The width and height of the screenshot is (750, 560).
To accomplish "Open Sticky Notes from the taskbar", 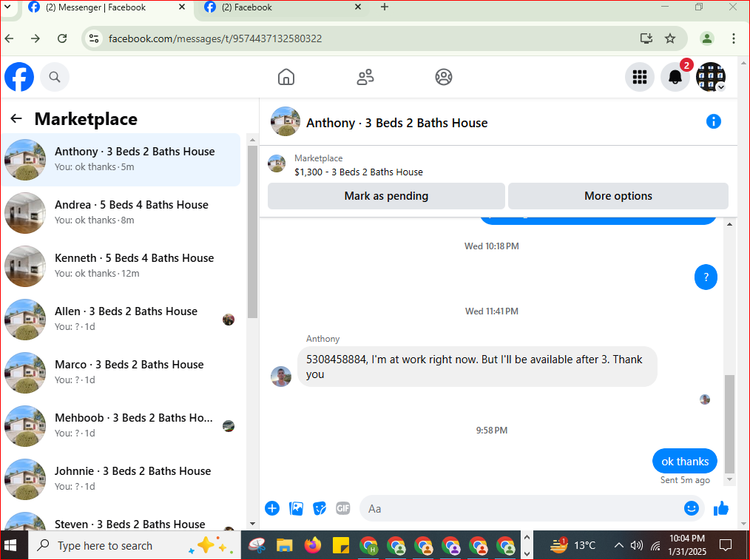I will 340,545.
